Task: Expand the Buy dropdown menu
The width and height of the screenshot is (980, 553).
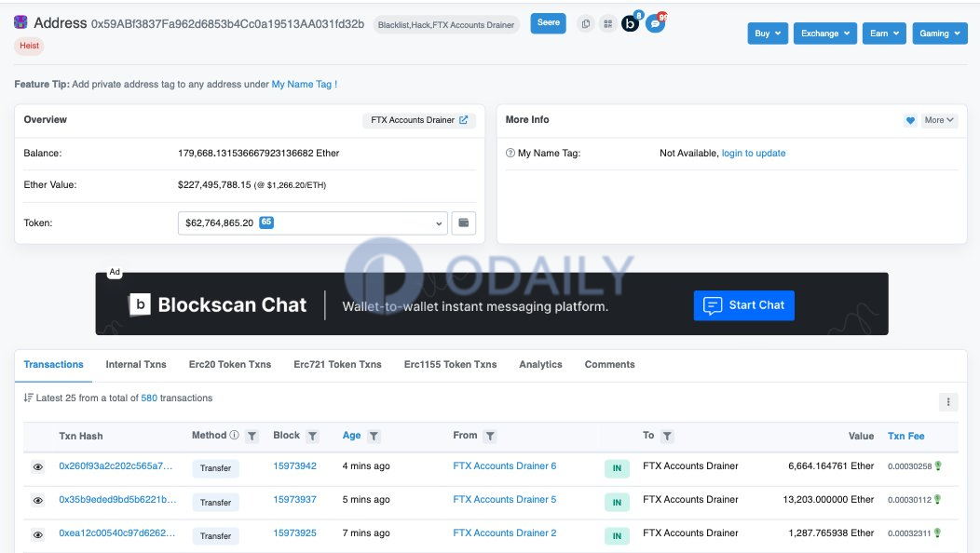Action: (768, 34)
